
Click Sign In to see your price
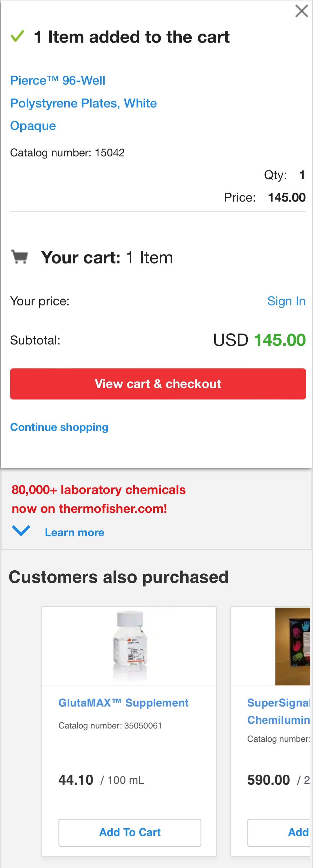[286, 301]
